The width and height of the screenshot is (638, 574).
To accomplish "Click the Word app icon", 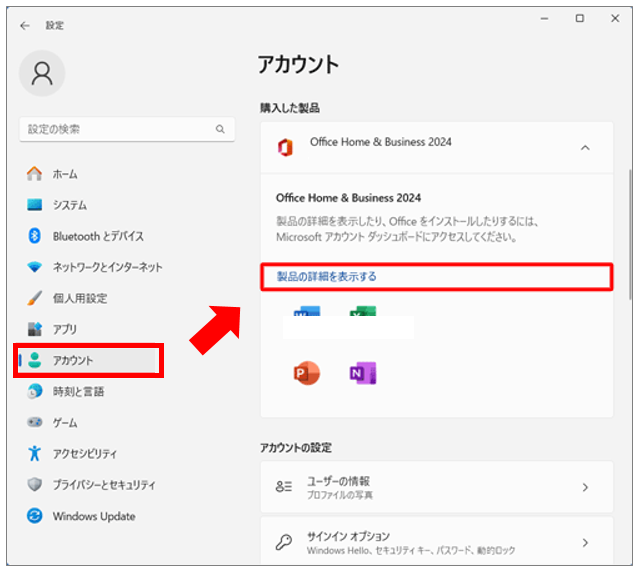I will click(x=307, y=311).
